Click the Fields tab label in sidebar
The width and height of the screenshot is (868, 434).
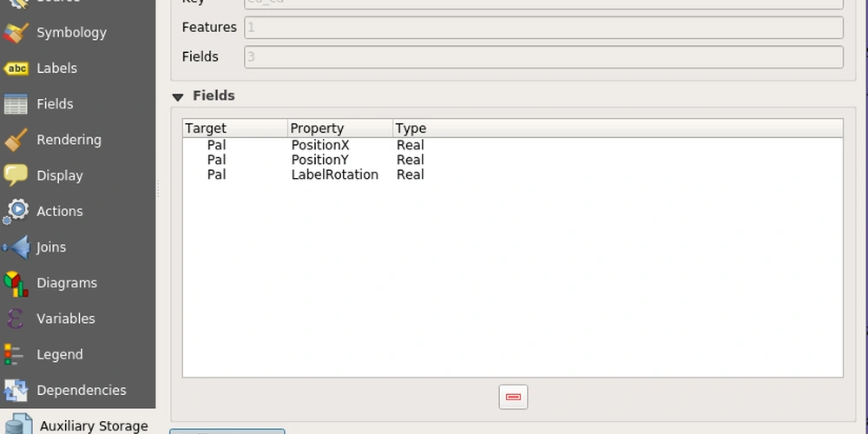click(55, 104)
